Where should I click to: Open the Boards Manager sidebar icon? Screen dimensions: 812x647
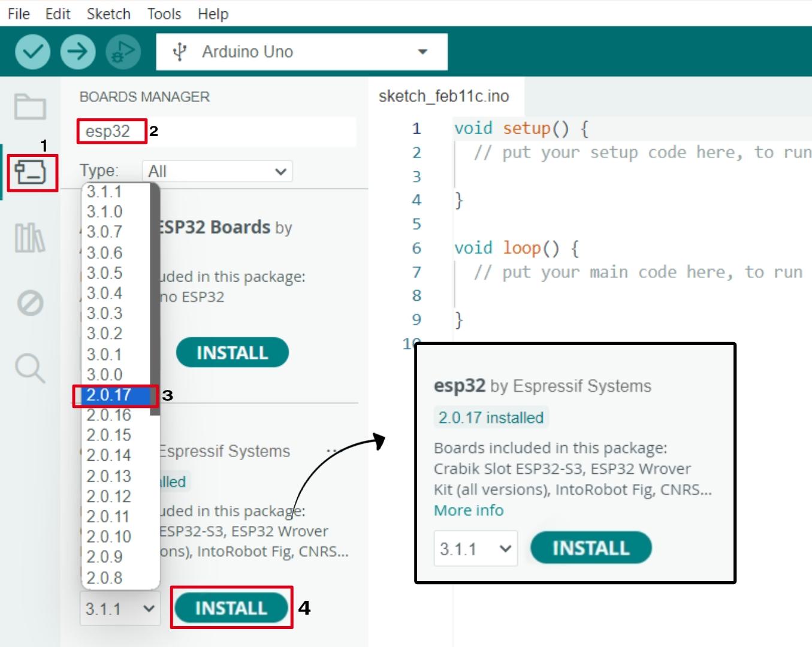point(31,173)
